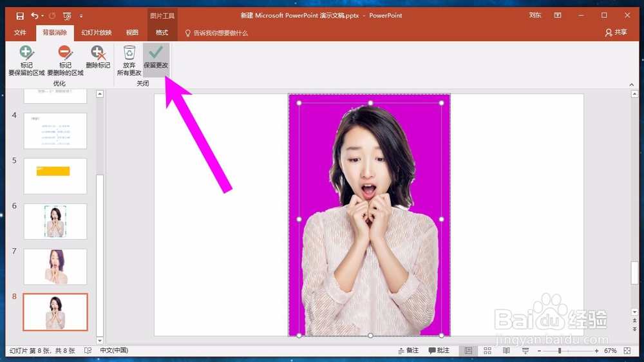This screenshot has height=362, width=644.
Task: Open the 文件 menu tab
Action: click(x=20, y=32)
